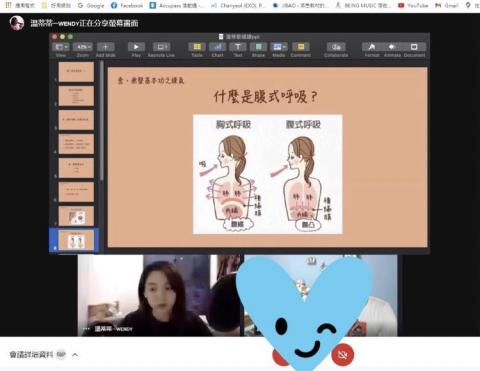Select slide 7 thumbnail with picture
The image size is (480, 371).
tap(76, 216)
